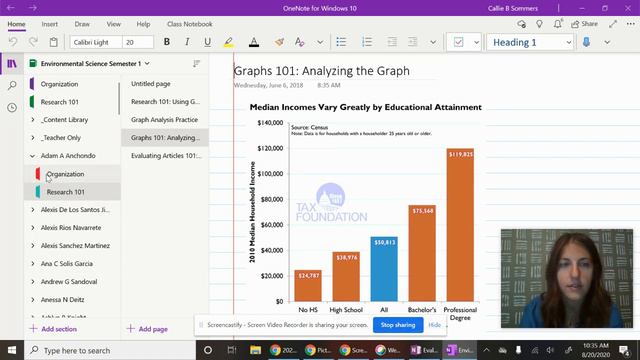The image size is (640, 360).
Task: Open the Insert tab
Action: 49,24
